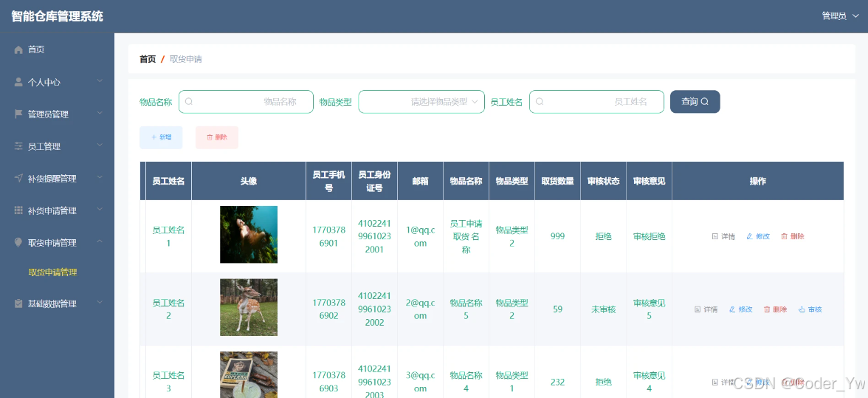Click the person icon for 个人中心
The image size is (868, 398).
(x=18, y=82)
